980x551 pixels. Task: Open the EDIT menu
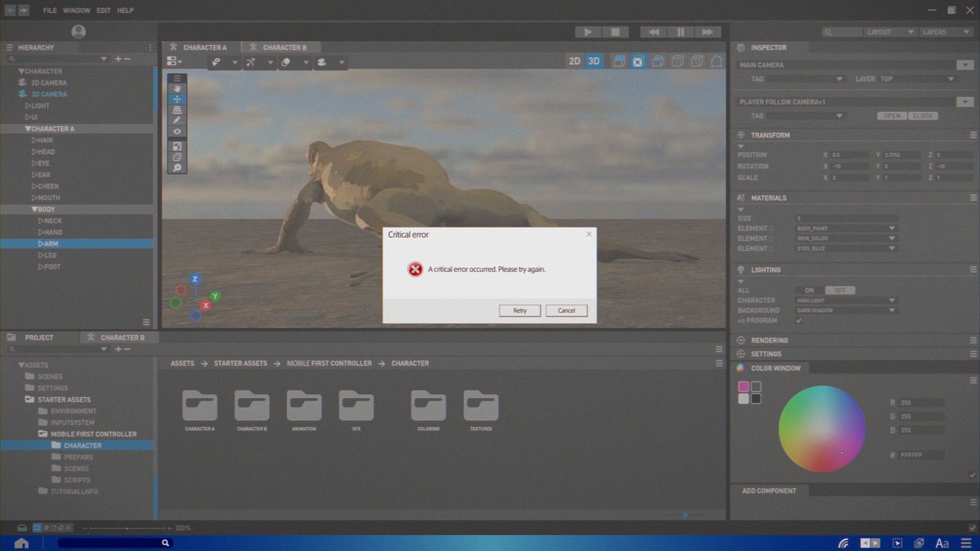coord(103,11)
